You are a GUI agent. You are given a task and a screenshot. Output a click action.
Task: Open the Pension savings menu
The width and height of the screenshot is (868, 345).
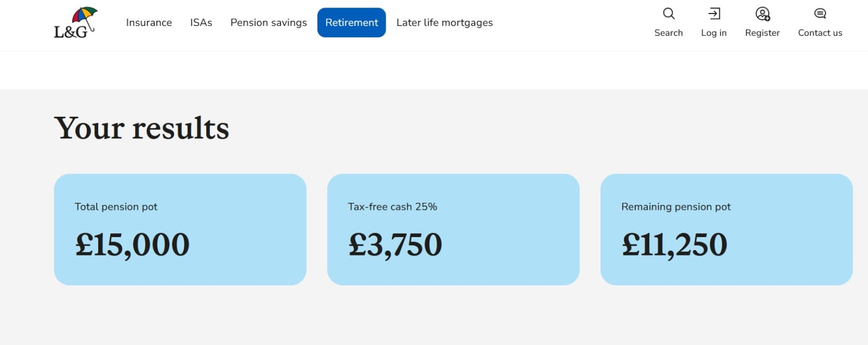click(269, 23)
